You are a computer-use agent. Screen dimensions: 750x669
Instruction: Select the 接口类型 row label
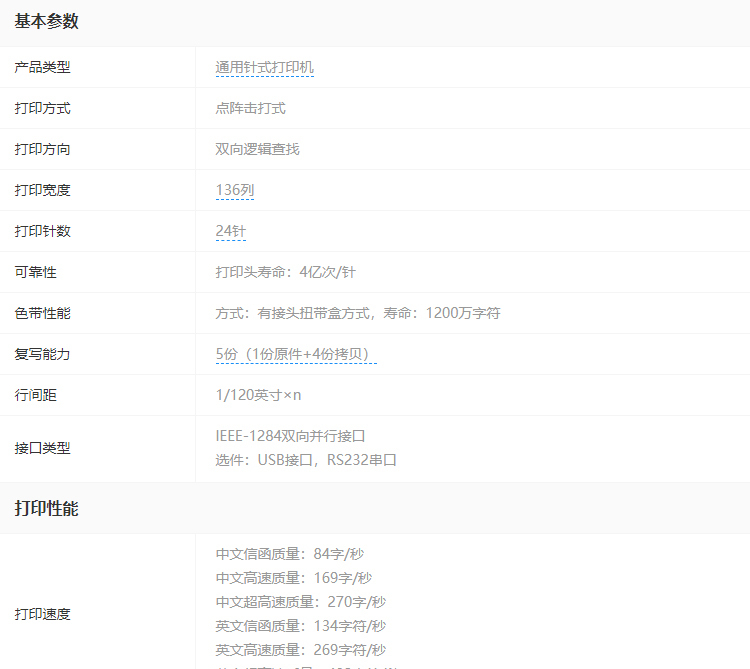(x=42, y=448)
